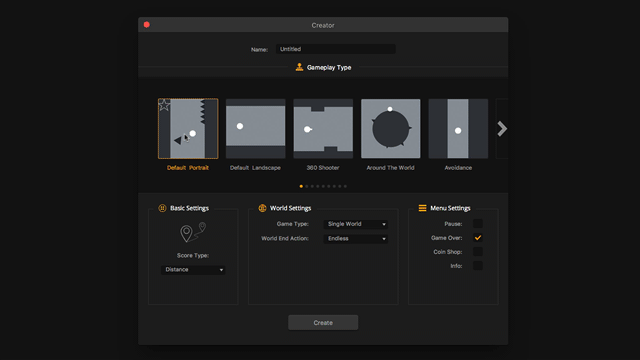Click the Gameplay Type joystick icon
The width and height of the screenshot is (640, 360).
coord(299,67)
